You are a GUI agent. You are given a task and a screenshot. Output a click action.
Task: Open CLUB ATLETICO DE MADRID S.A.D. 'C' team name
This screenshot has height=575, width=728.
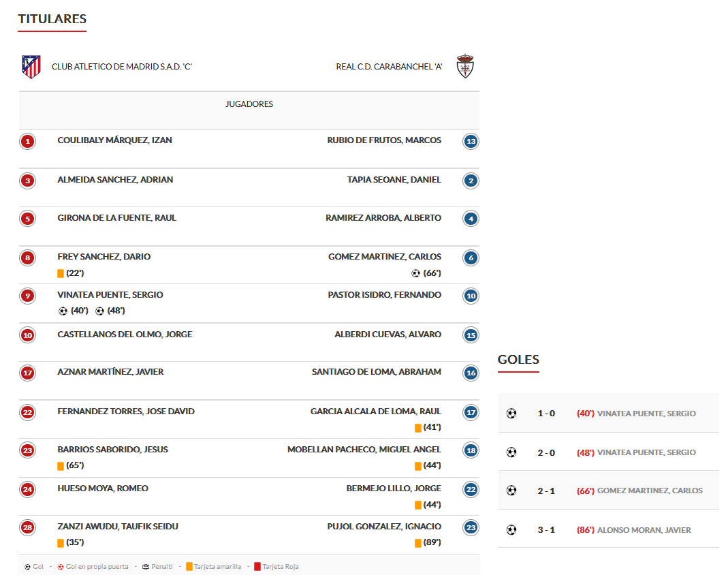[x=122, y=67]
